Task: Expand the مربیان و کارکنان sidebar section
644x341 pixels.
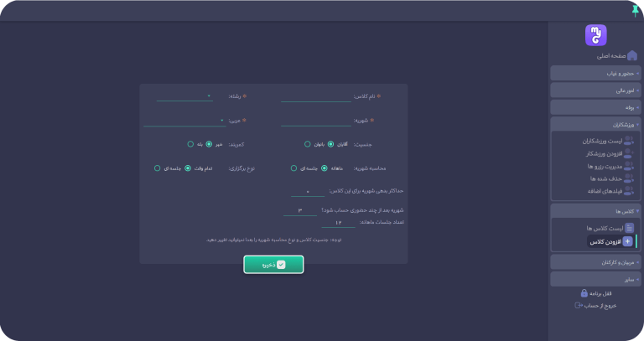Action: 595,262
